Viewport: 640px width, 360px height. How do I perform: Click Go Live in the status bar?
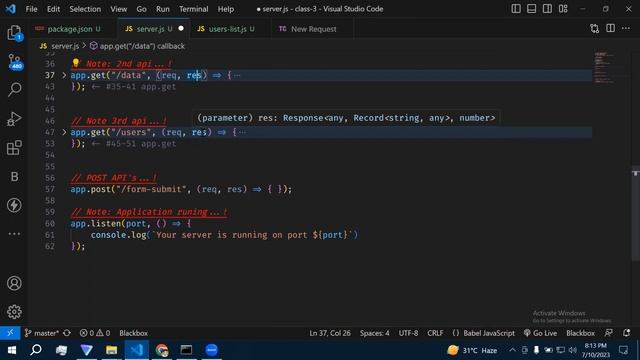[540, 333]
